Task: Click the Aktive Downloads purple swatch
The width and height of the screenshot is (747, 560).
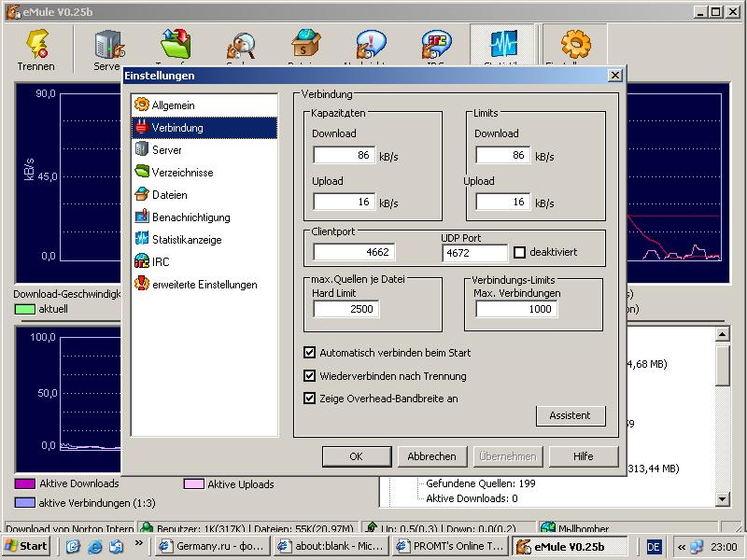Action: point(25,483)
